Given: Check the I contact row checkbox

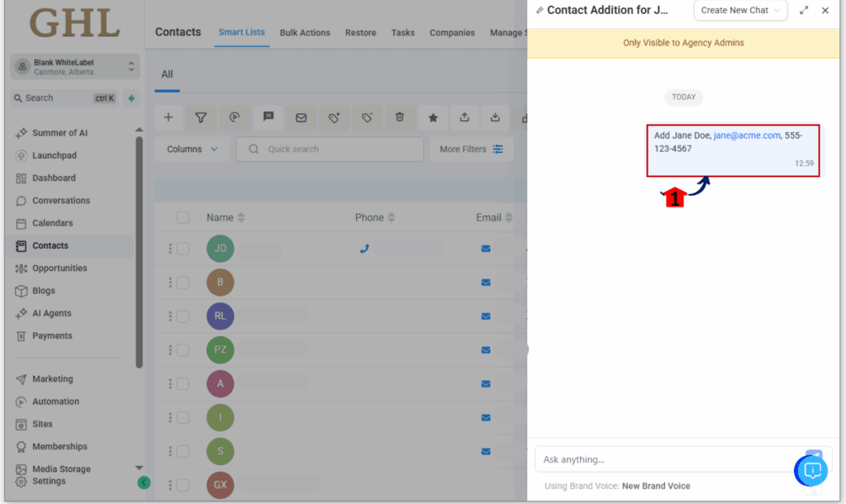Looking at the screenshot, I should tap(183, 417).
